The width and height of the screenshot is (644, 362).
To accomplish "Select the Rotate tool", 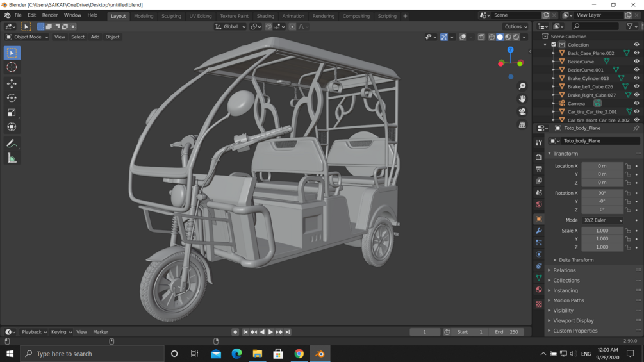I will [12, 98].
